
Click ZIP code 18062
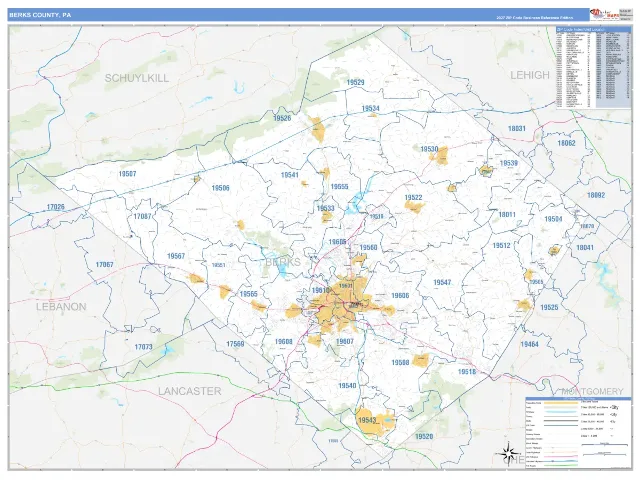(567, 143)
